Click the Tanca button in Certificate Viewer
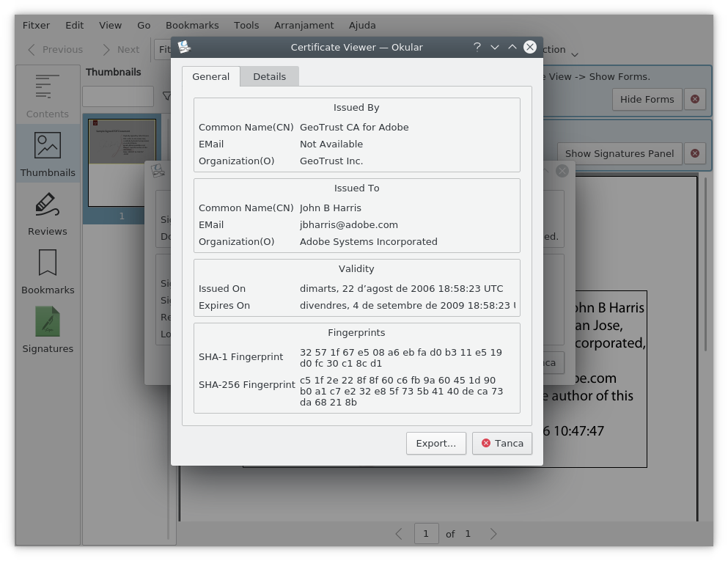The height and width of the screenshot is (561, 728). (502, 443)
